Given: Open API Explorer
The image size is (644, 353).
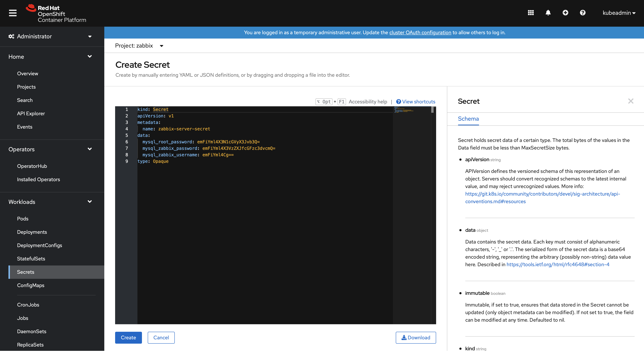Looking at the screenshot, I should coord(31,114).
